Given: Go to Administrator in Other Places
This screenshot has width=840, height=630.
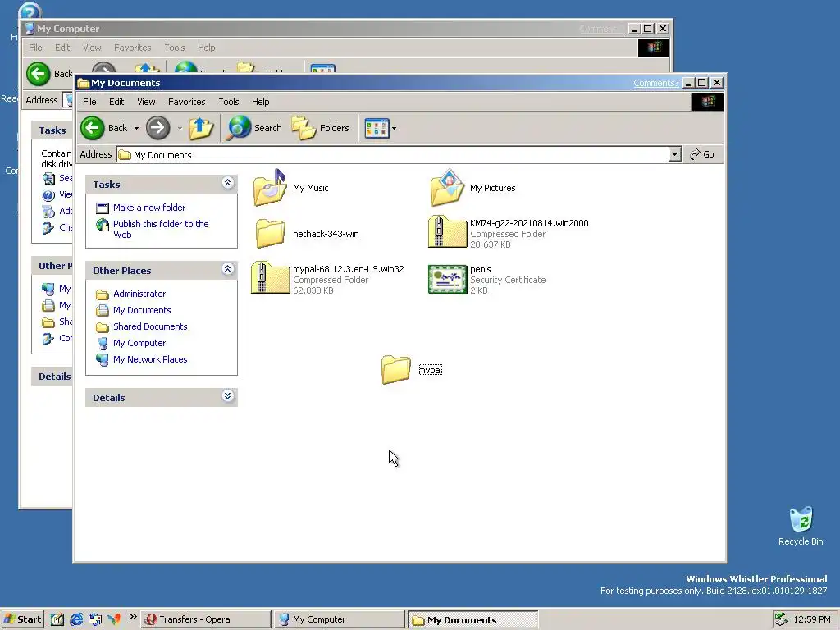Looking at the screenshot, I should tap(139, 294).
